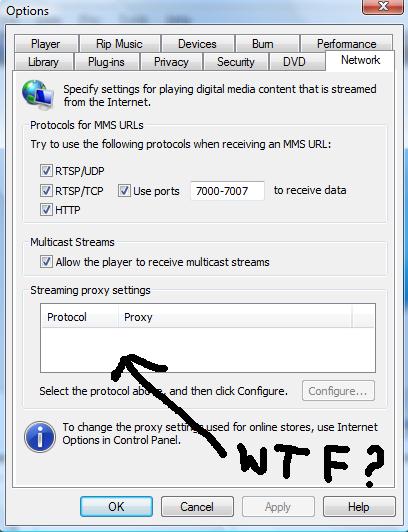Select the Devices tab
Screen dimensions: 408x532
pos(197,43)
